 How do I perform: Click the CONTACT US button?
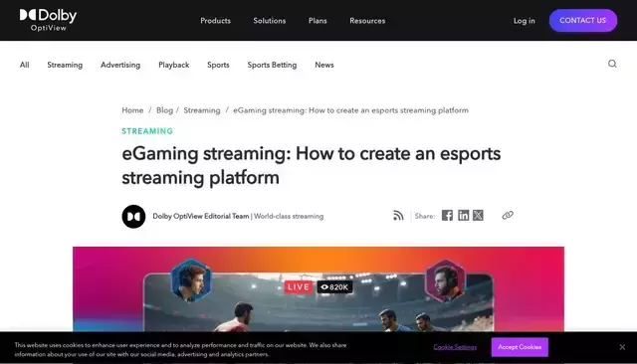click(x=583, y=20)
